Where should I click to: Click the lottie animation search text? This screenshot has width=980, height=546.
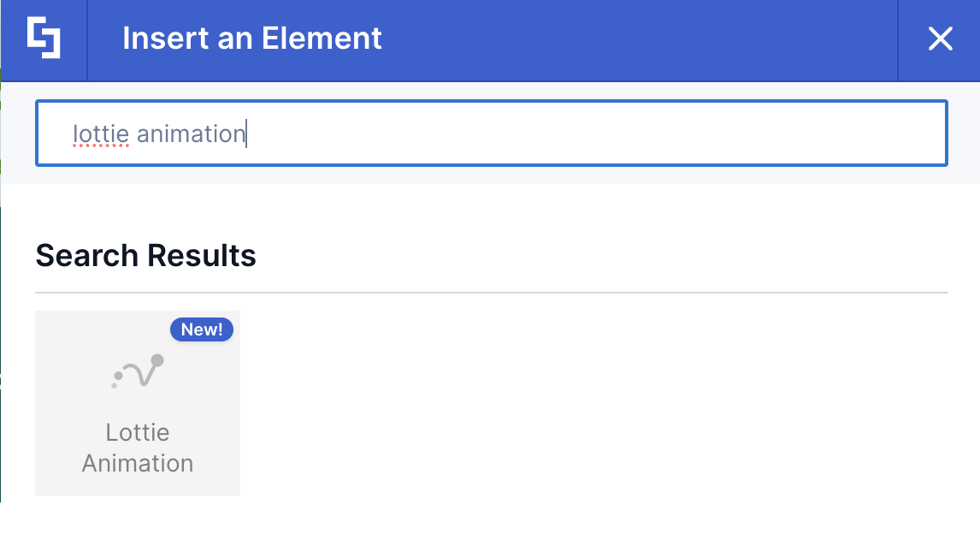point(159,134)
